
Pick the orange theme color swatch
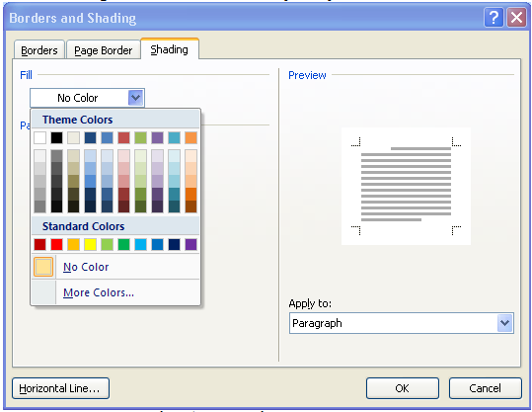pos(191,138)
